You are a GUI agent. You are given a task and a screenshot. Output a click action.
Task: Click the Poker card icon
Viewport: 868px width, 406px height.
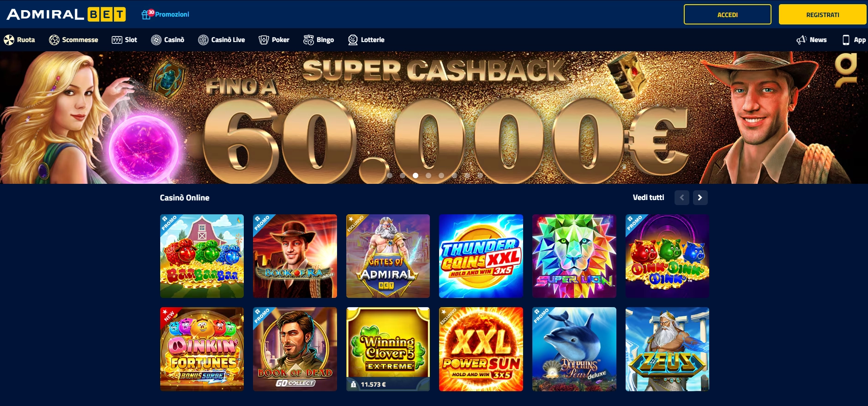pyautogui.click(x=264, y=40)
